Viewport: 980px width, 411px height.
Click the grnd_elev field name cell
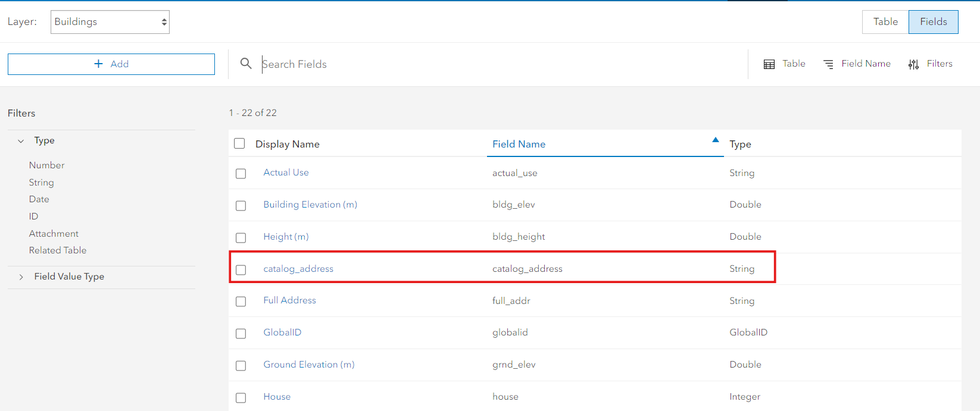click(x=514, y=365)
